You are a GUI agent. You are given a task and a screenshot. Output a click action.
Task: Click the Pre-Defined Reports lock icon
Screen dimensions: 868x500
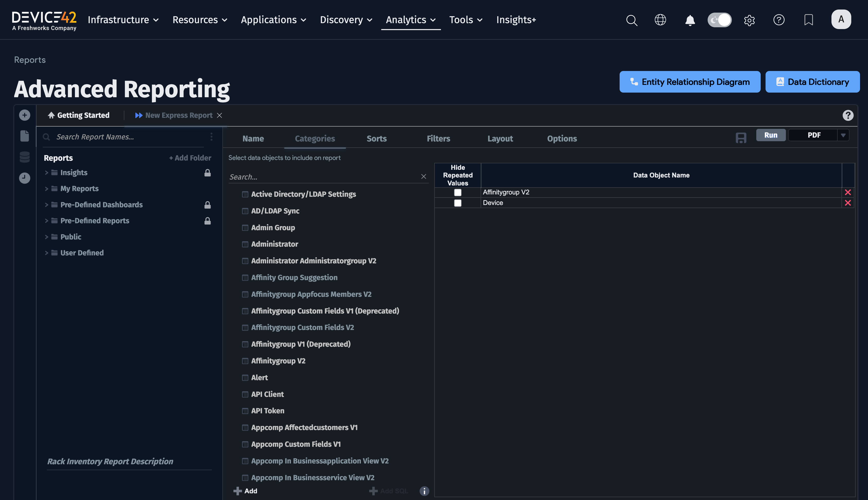point(207,220)
